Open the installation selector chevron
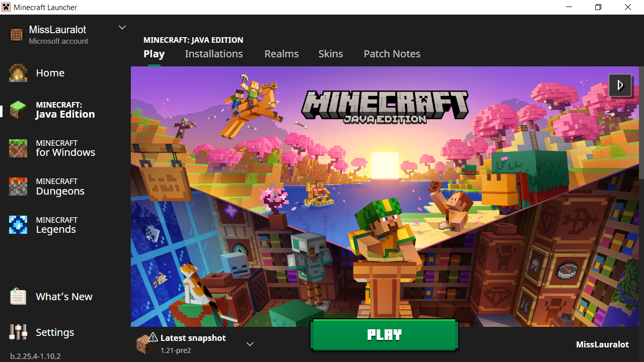Screen dimensions: 644x362 coord(250,344)
